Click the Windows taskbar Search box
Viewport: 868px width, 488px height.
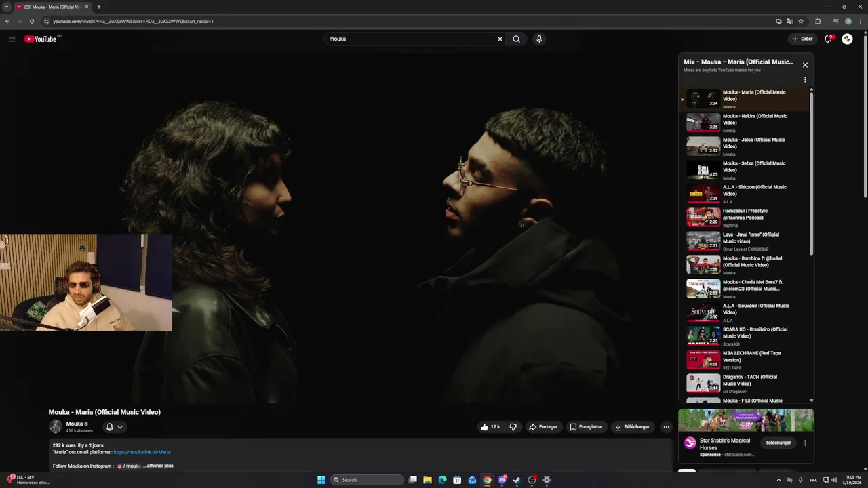pos(366,480)
